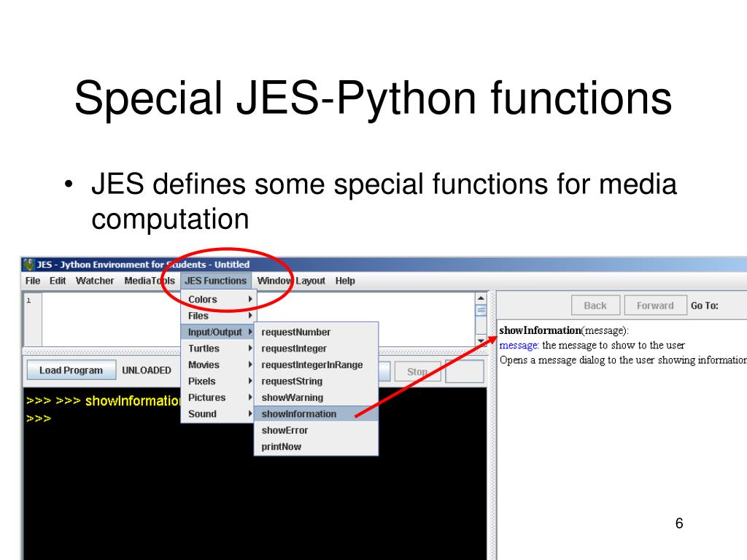
Task: Click the blue 'message' link in help
Action: 519,345
